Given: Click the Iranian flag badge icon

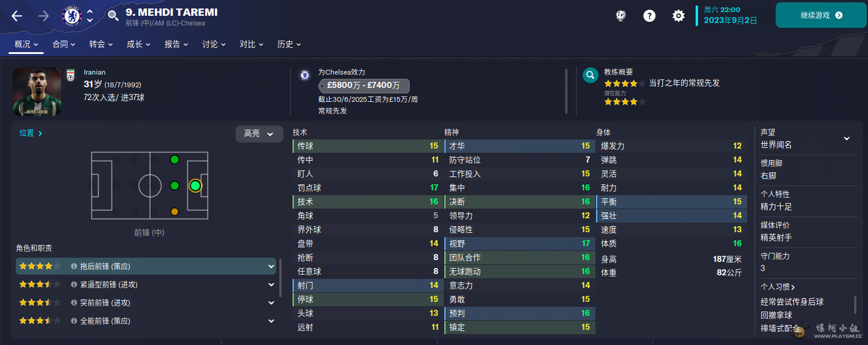Looking at the screenshot, I should tap(70, 74).
